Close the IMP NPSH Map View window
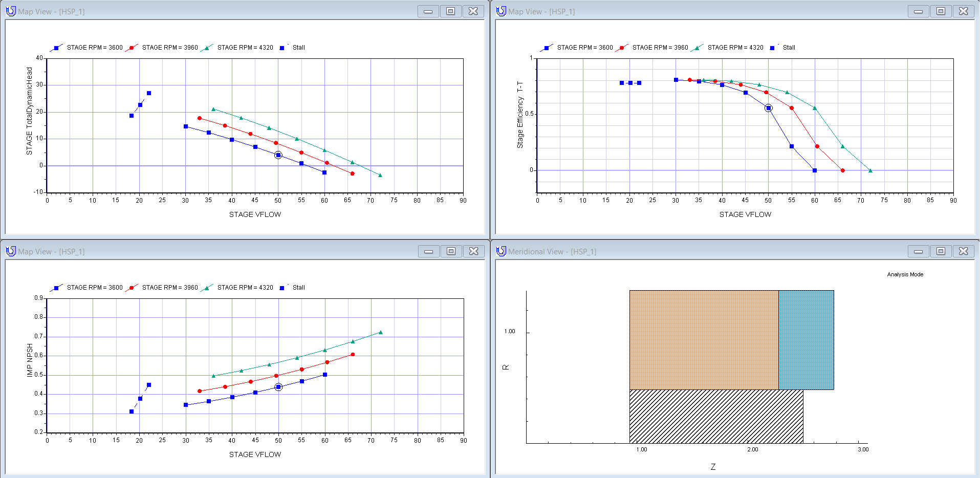This screenshot has height=478, width=980. (473, 251)
